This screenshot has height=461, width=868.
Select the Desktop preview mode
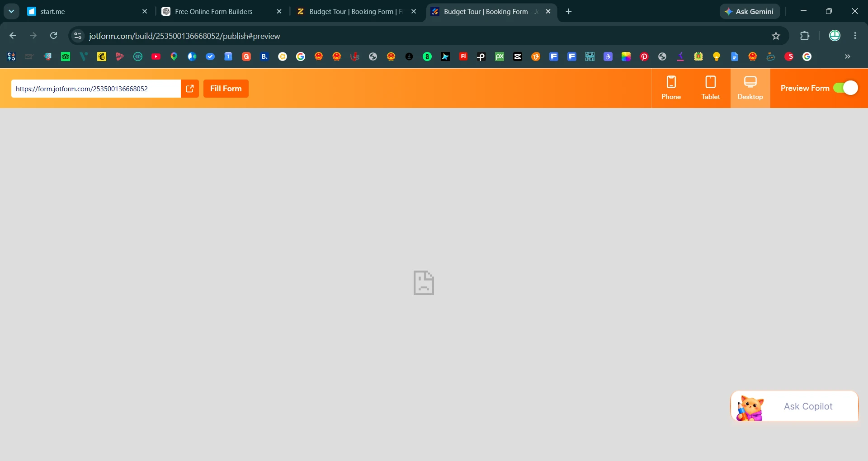pyautogui.click(x=750, y=88)
